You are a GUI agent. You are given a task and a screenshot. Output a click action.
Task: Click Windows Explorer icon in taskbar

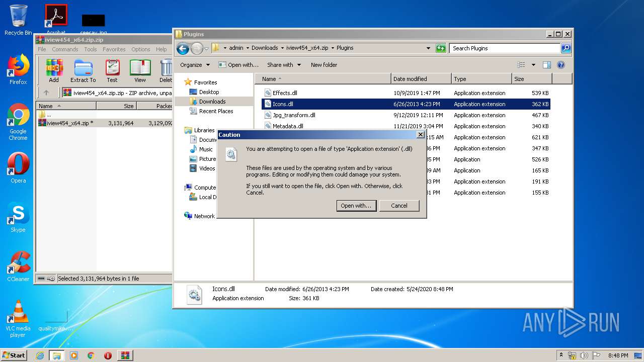(57, 355)
